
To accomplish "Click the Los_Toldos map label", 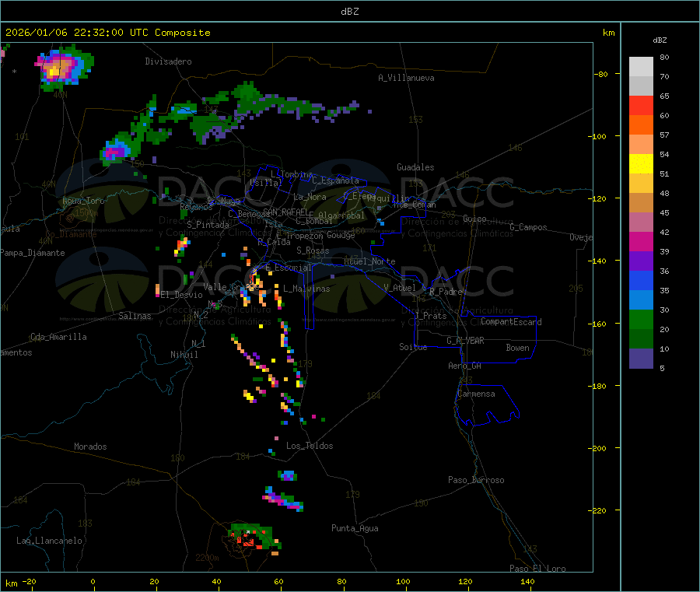I will click(x=310, y=446).
